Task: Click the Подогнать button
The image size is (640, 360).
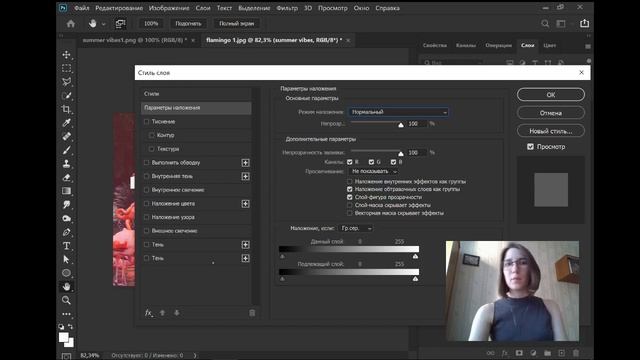Action: click(188, 24)
